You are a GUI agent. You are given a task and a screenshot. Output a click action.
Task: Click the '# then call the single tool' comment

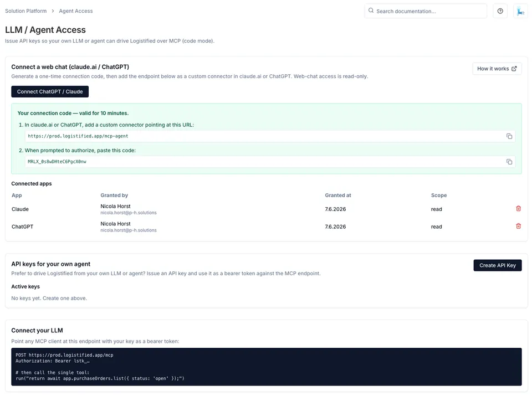click(53, 372)
